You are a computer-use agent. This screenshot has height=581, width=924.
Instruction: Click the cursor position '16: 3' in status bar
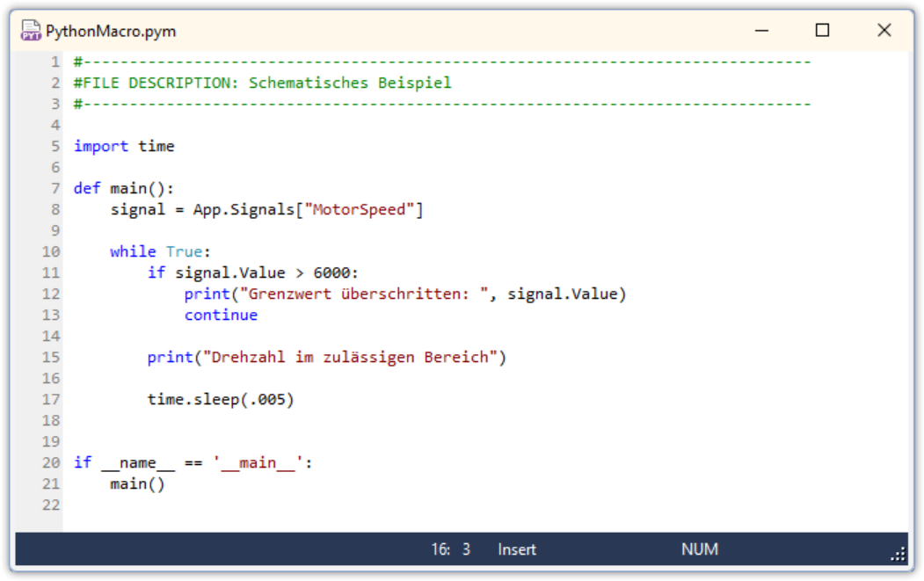click(451, 549)
